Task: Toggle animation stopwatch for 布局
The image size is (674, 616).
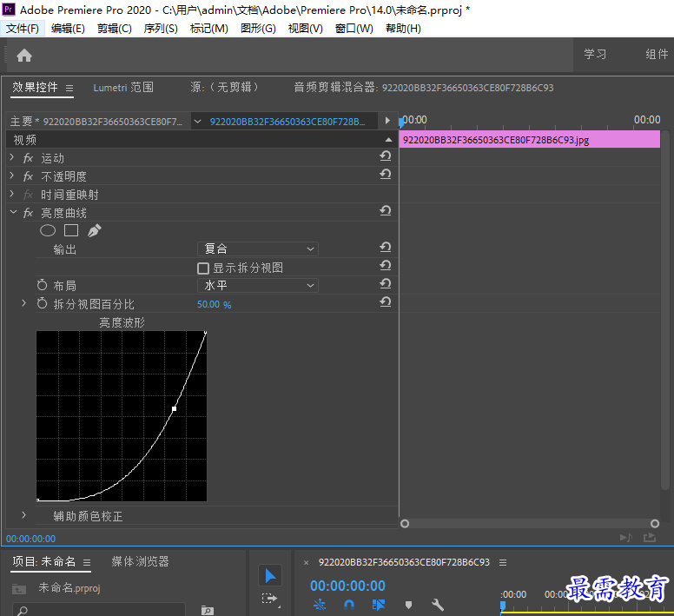Action: pos(42,285)
